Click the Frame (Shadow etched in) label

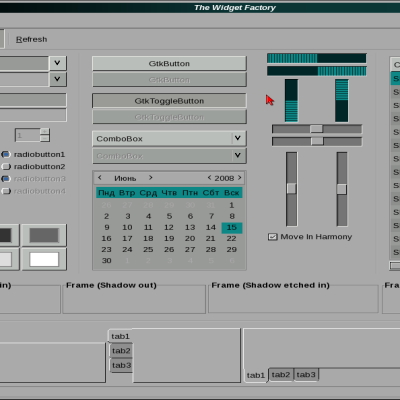coord(270,285)
